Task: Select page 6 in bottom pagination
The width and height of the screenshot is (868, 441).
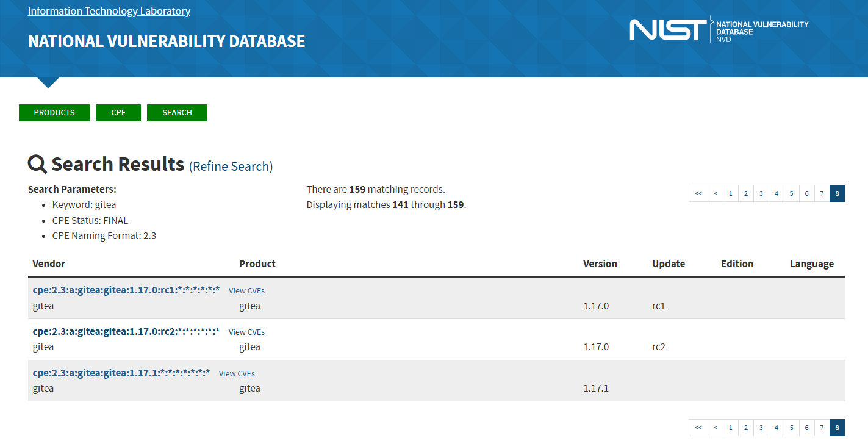Action: coord(807,428)
